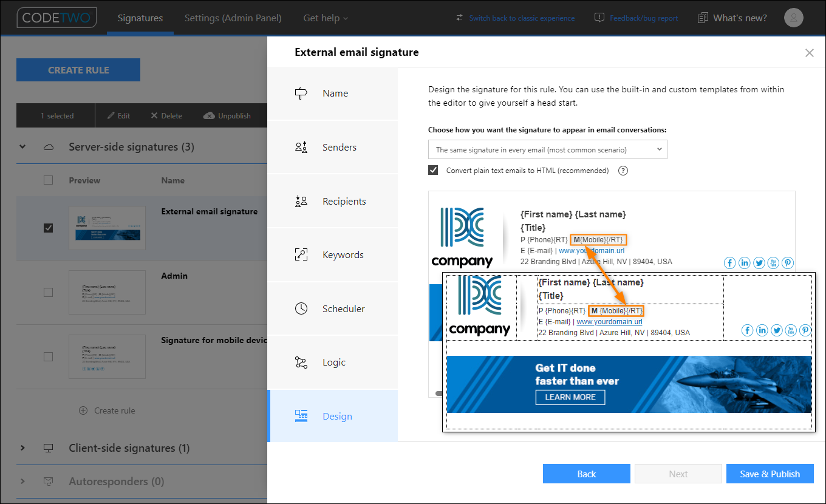Click the Facebook icon in the signature preview
The width and height of the screenshot is (826, 504).
tap(729, 262)
